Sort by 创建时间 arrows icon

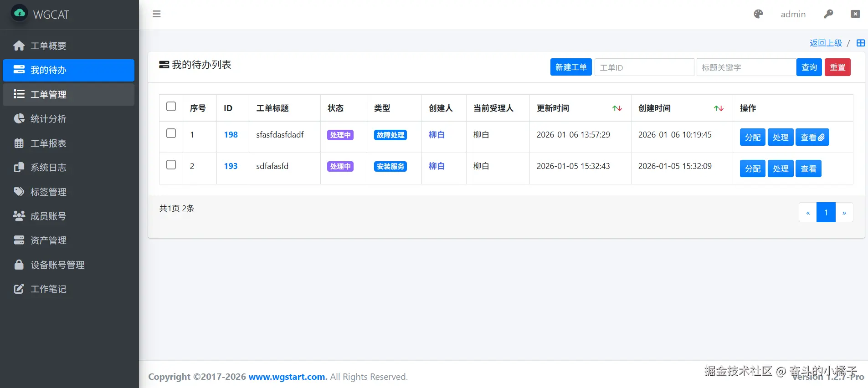click(x=719, y=108)
